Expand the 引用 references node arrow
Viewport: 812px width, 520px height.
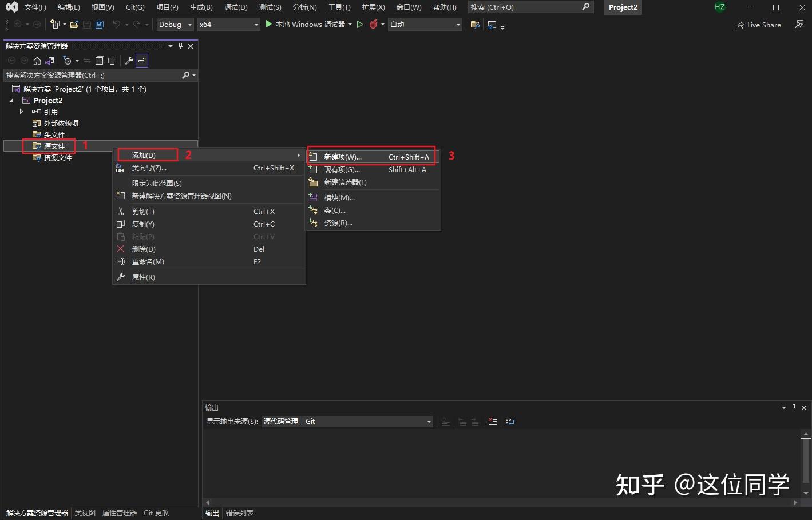pyautogui.click(x=22, y=112)
